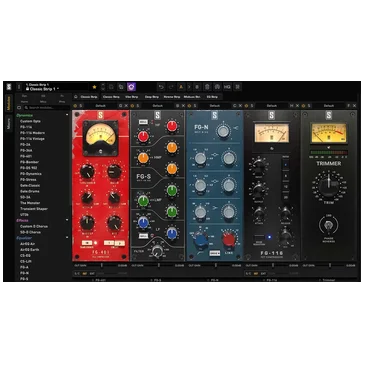Select Gate:Classic module

tap(30, 185)
